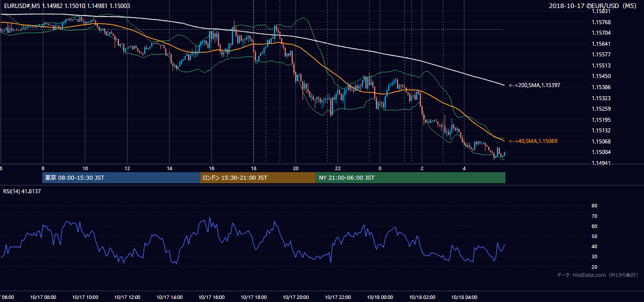This screenshot has height=302, width=644.
Task: Click the RSI 30 level label
Action: (594, 257)
